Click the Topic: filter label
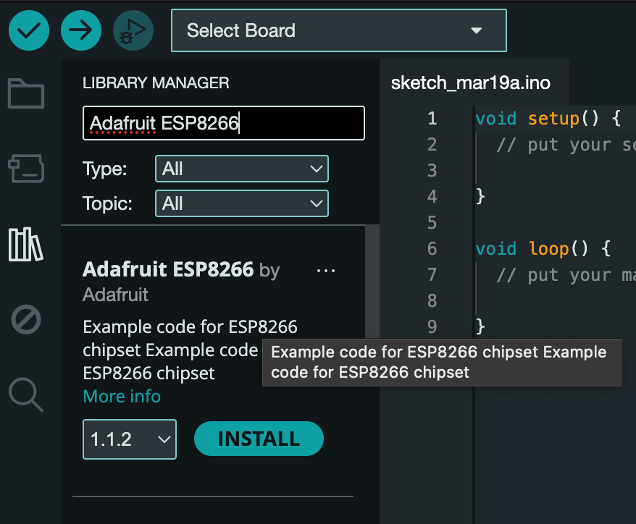The width and height of the screenshot is (636, 524). click(107, 204)
